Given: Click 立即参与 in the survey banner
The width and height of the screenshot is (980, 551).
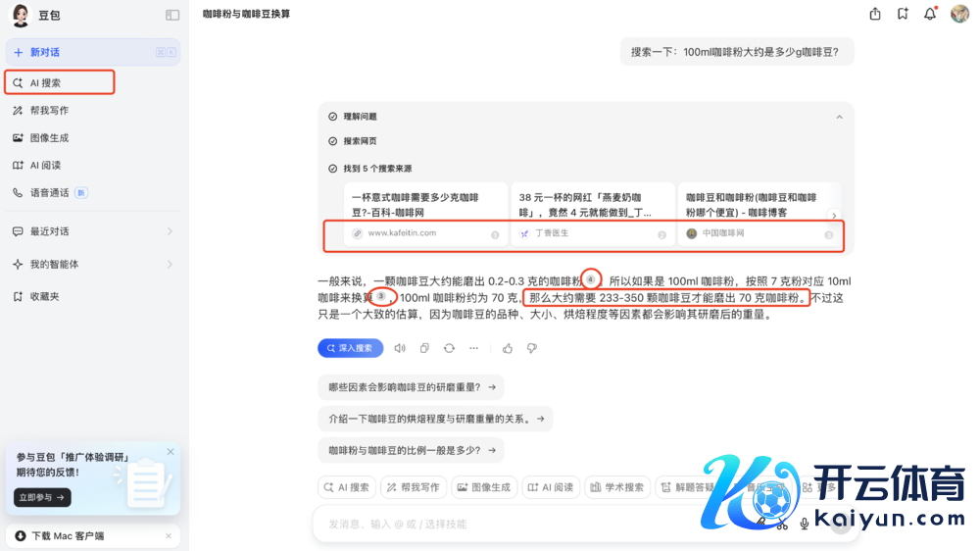Looking at the screenshot, I should coord(42,497).
